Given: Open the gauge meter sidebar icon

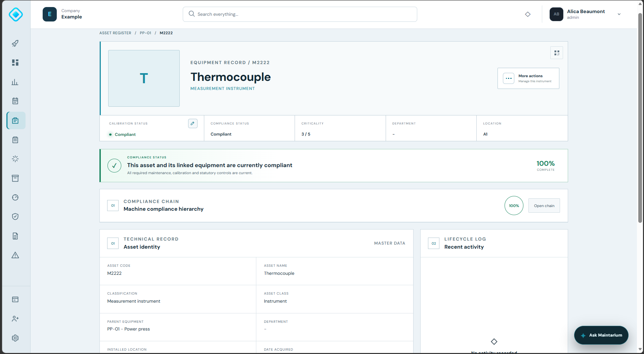Looking at the screenshot, I should (x=15, y=197).
